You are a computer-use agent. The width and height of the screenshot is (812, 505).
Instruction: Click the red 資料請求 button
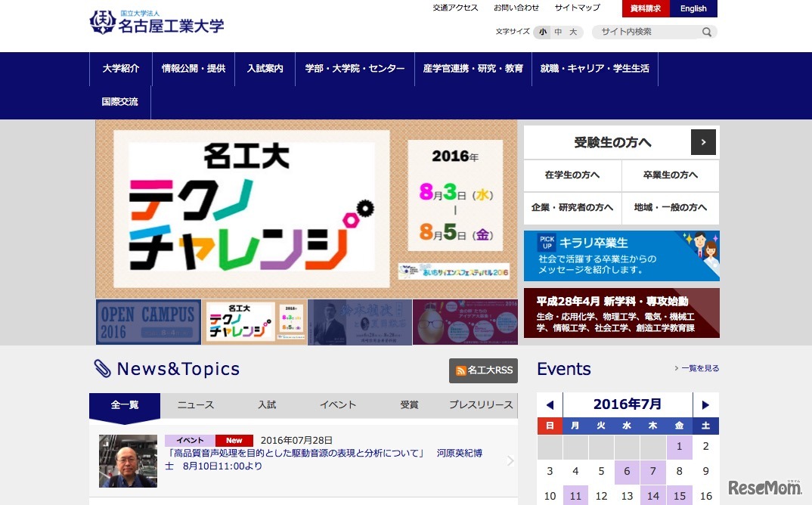[645, 8]
